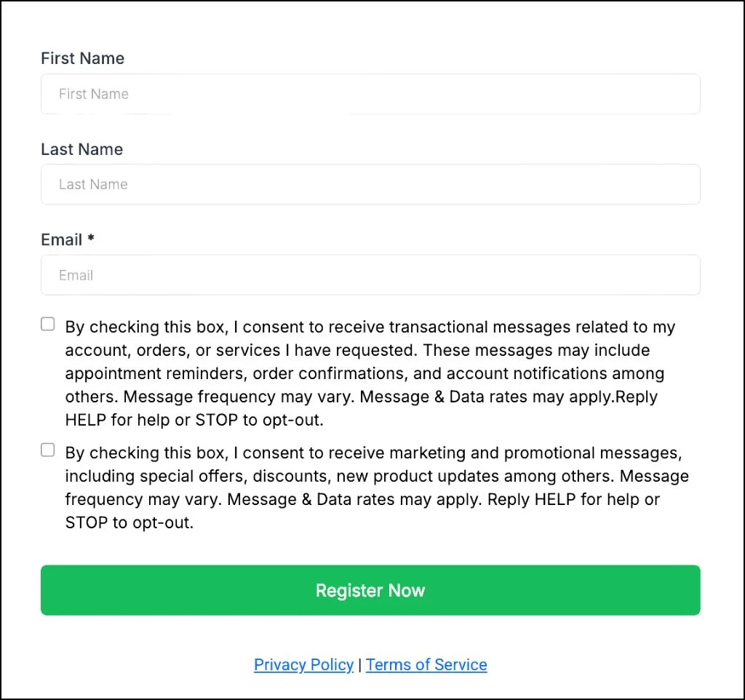
Task: Click the 'Email' field label
Action: (61, 240)
